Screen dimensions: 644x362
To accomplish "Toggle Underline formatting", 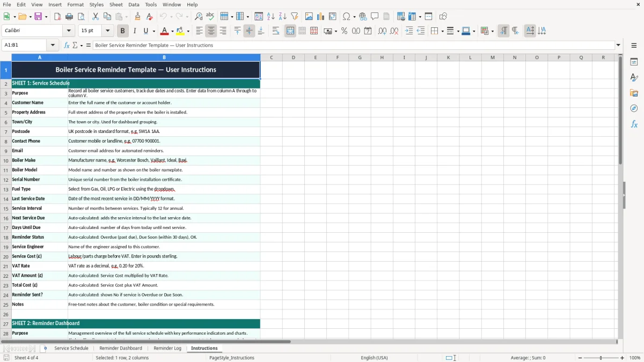I will click(x=146, y=31).
